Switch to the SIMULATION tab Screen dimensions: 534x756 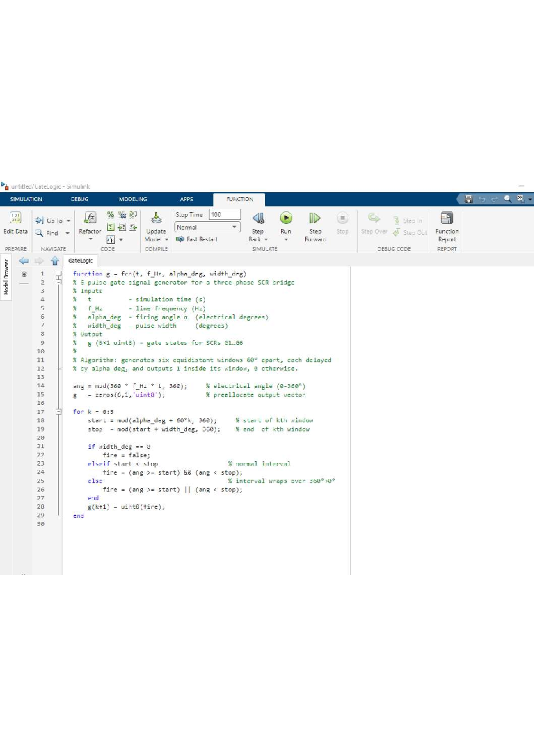point(26,199)
